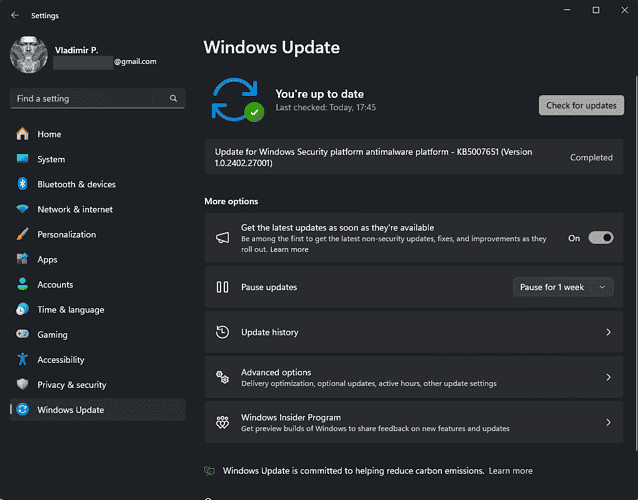This screenshot has height=500, width=638.
Task: Open the Accounts settings page
Action: tap(55, 285)
